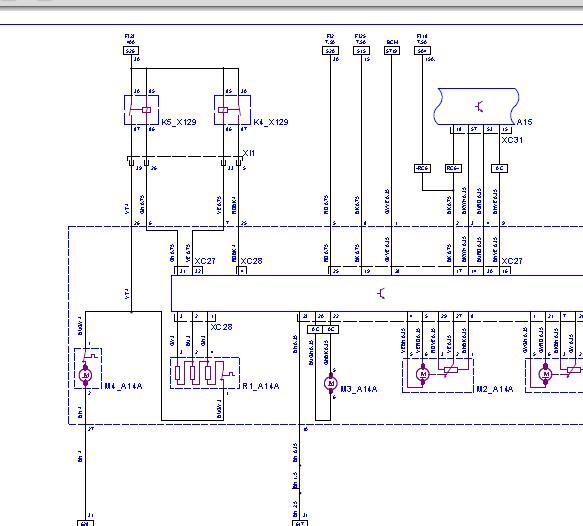Click the S15 fuse terminal box
Image resolution: width=583 pixels, height=526 pixels.
coord(361,51)
